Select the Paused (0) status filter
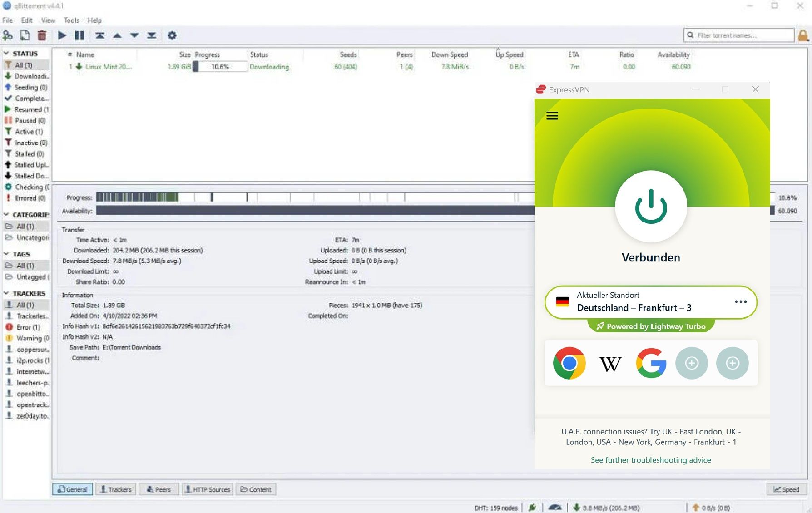Viewport: 812px width, 513px height. (x=26, y=121)
